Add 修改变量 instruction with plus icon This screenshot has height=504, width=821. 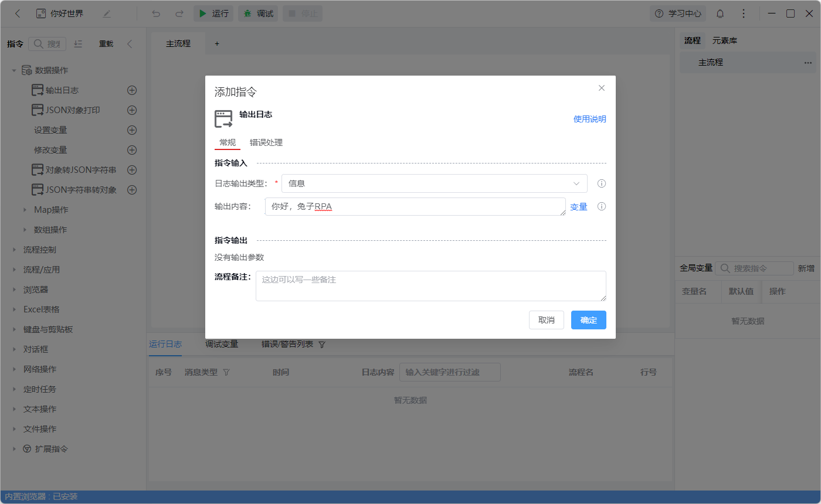[x=132, y=150]
